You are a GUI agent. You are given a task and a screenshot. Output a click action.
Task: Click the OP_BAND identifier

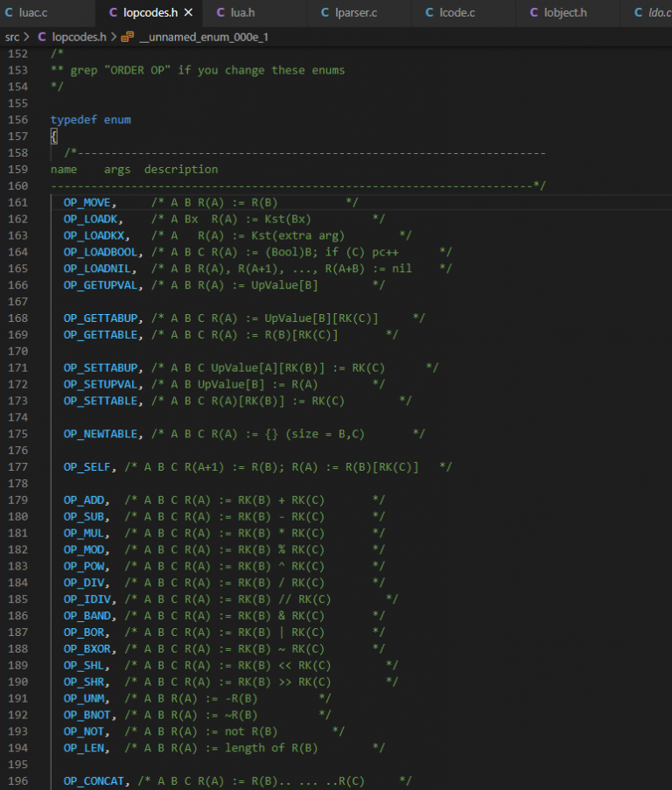[x=87, y=616]
